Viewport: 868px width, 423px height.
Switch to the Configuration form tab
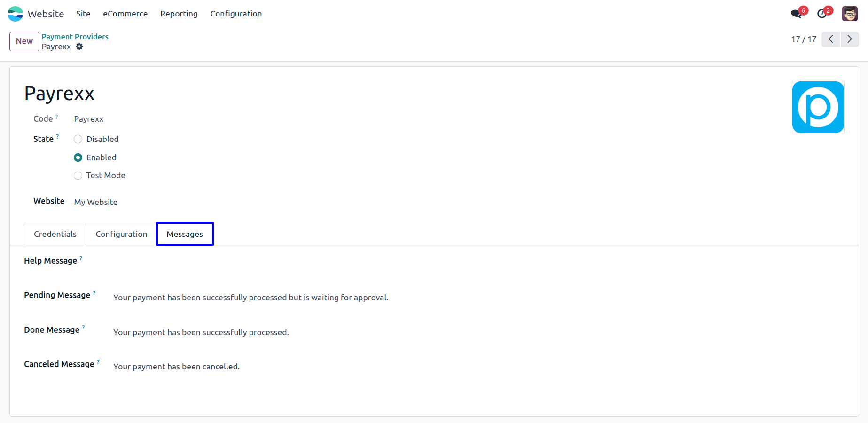tap(121, 234)
